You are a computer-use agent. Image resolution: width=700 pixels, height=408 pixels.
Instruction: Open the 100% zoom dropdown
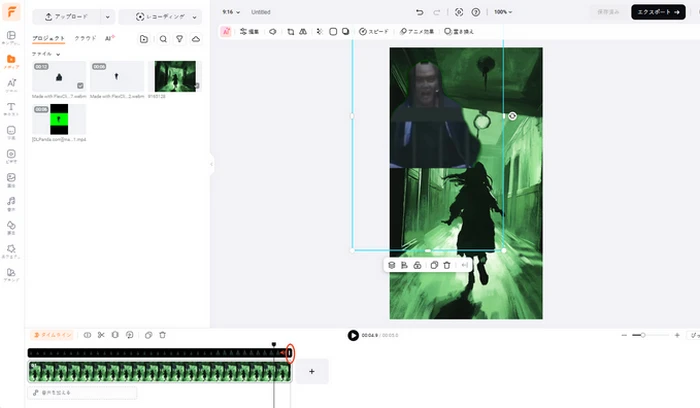click(503, 12)
